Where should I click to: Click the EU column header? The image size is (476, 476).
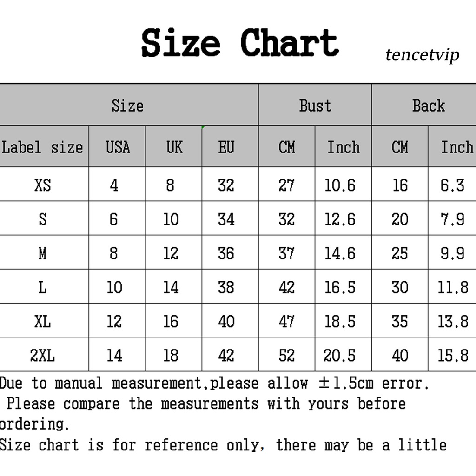[x=226, y=147]
